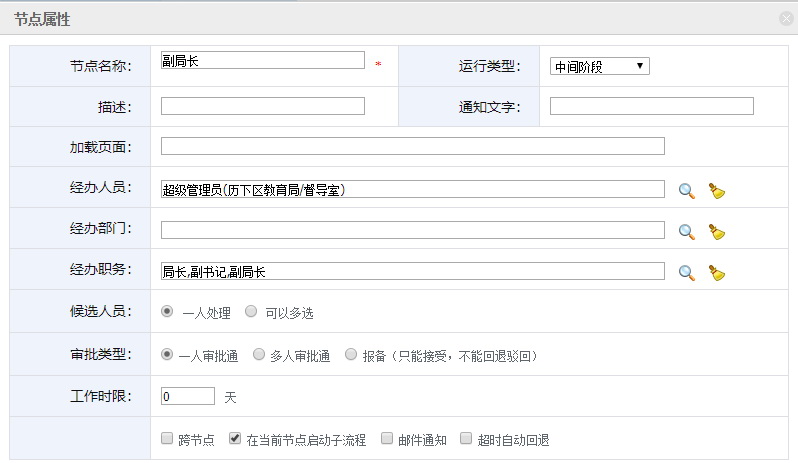
Task: Uncheck 在当前节点启动子流程 checkbox
Action: [235, 438]
